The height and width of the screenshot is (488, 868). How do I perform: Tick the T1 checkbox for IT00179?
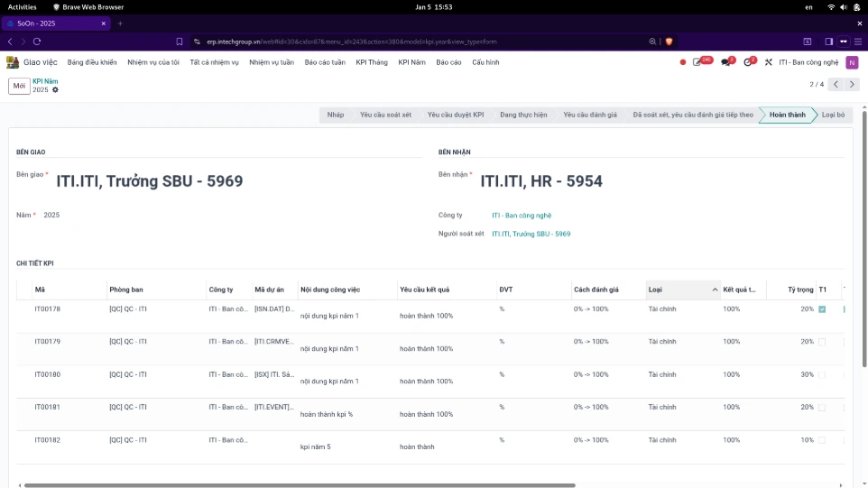click(x=822, y=342)
